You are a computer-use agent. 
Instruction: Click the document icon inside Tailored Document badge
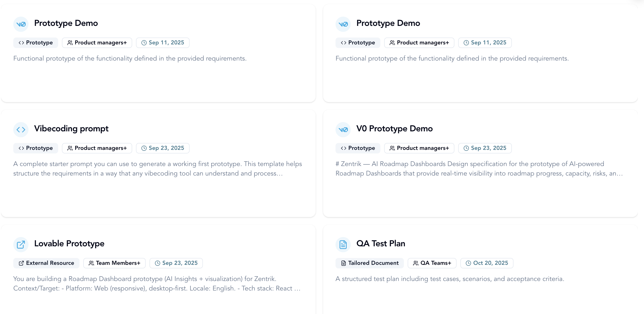point(344,263)
